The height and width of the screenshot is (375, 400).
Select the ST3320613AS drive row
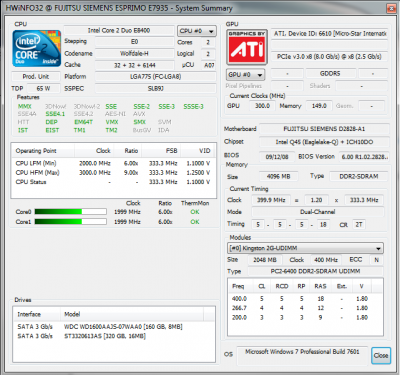tap(114, 336)
